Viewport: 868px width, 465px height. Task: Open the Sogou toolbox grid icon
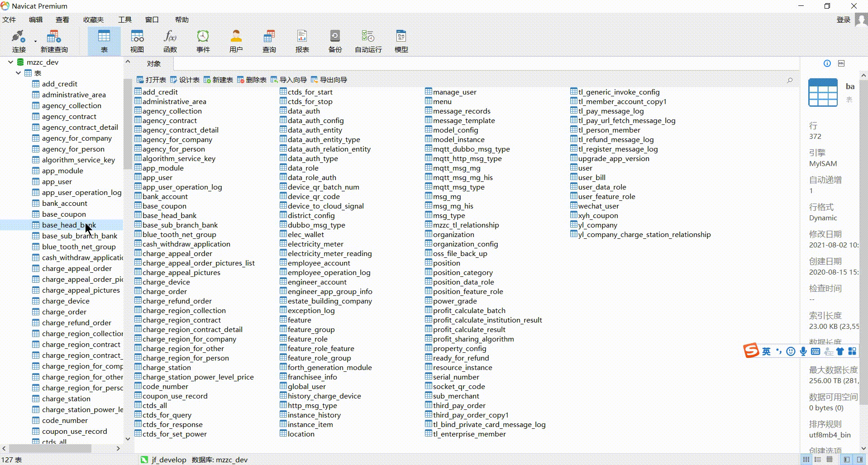tap(852, 351)
